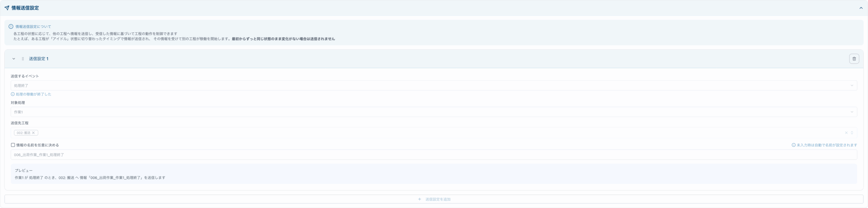Enable the 情報の名前を任意に決める checkbox
868x208 pixels.
point(13,145)
